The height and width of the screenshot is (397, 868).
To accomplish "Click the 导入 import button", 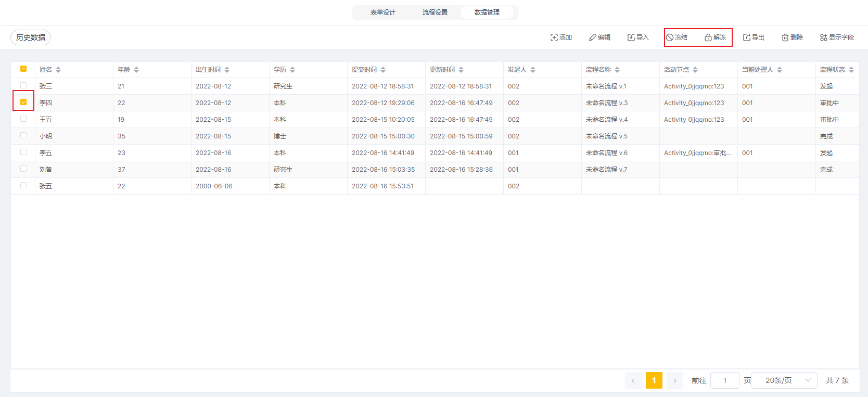I will (638, 37).
